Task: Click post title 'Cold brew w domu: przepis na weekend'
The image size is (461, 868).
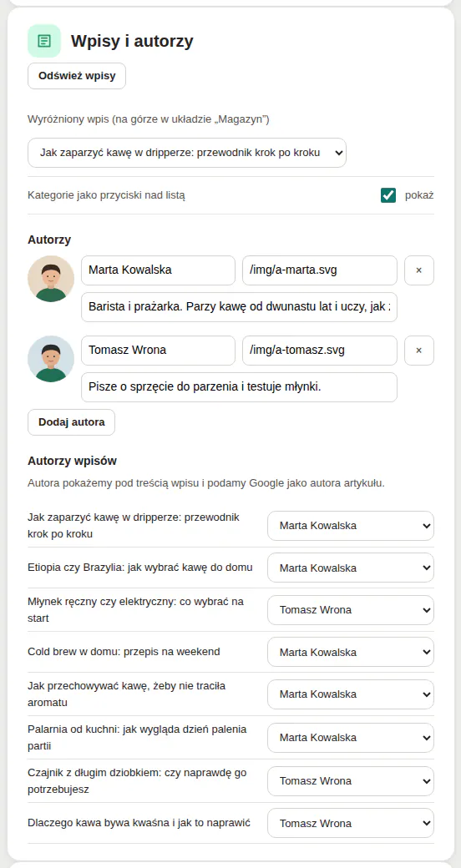Action: click(124, 652)
